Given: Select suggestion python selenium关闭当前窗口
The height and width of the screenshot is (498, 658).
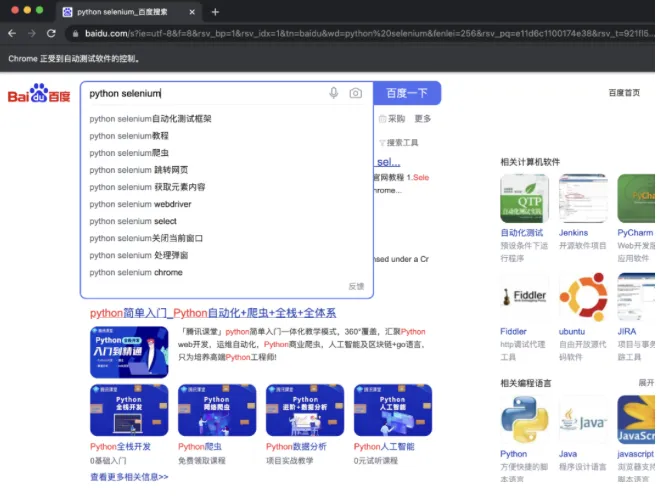Looking at the screenshot, I should tap(146, 238).
